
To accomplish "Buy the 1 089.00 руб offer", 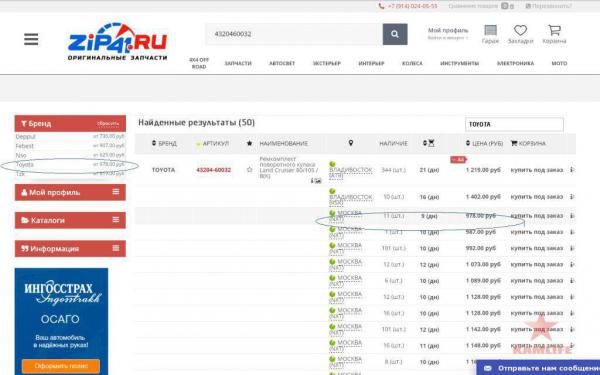I will [536, 281].
